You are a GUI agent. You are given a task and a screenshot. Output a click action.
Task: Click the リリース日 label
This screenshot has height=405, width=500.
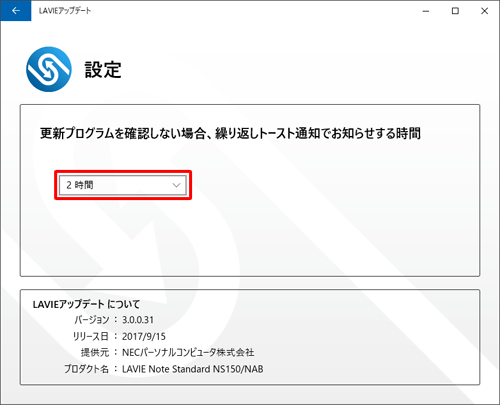[91, 336]
